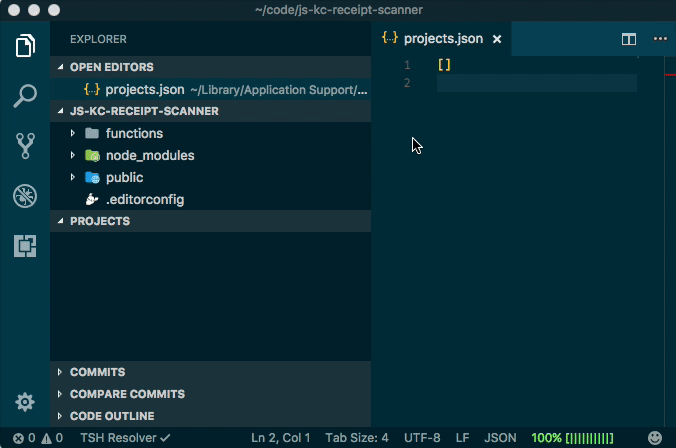This screenshot has height=448, width=676.
Task: Change end of line sequence LF
Action: 462,438
